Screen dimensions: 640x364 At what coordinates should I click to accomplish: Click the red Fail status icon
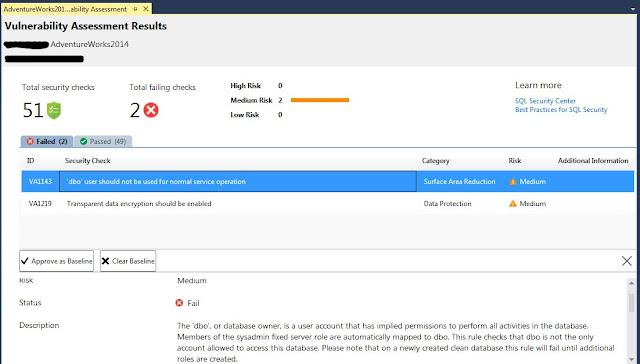click(x=179, y=303)
